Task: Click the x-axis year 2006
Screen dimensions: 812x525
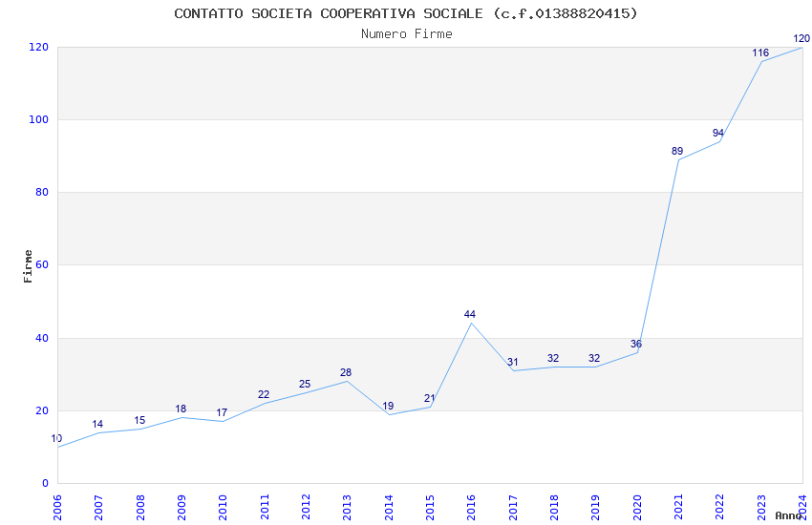Action: coord(57,507)
